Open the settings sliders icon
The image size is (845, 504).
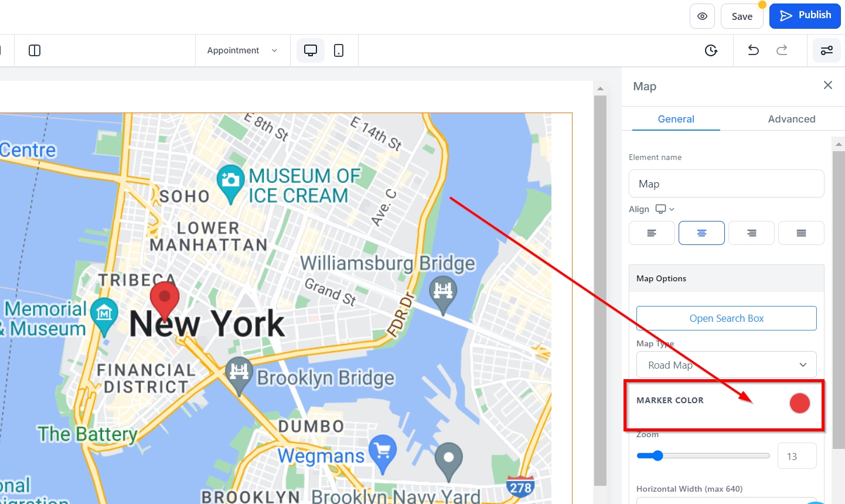pyautogui.click(x=827, y=50)
